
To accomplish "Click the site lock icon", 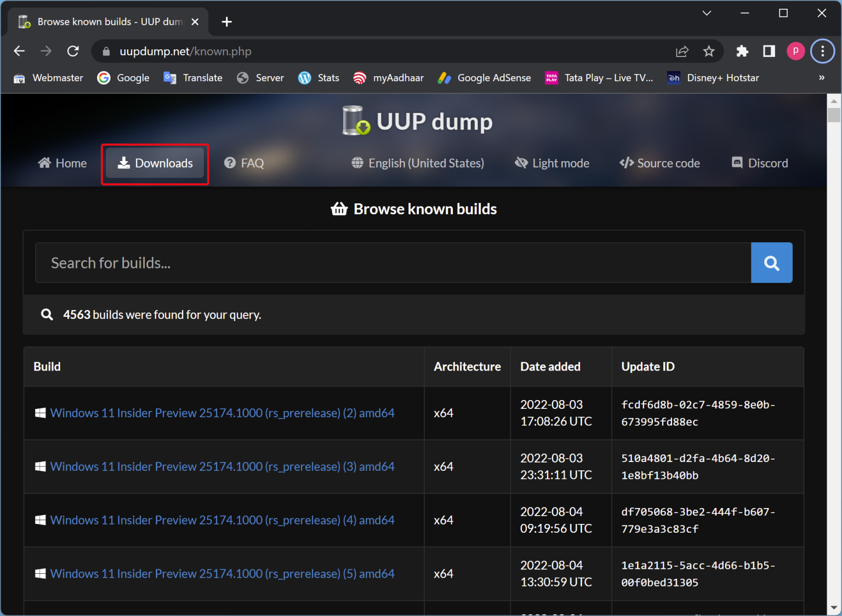I will coord(106,52).
